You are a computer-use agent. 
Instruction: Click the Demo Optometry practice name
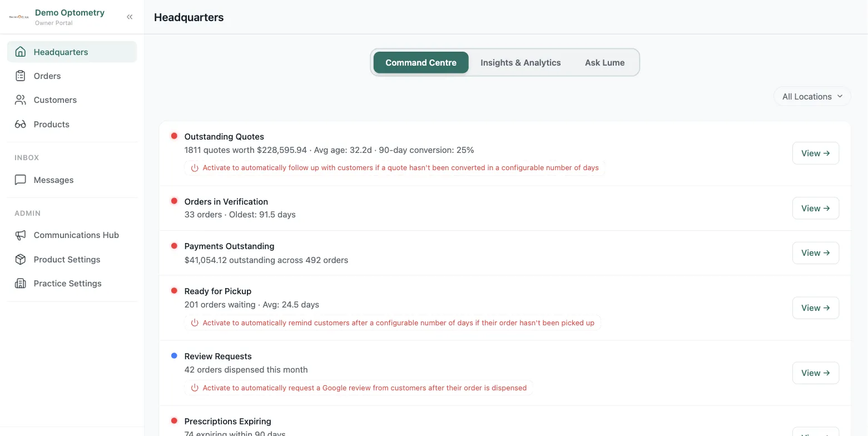tap(70, 12)
